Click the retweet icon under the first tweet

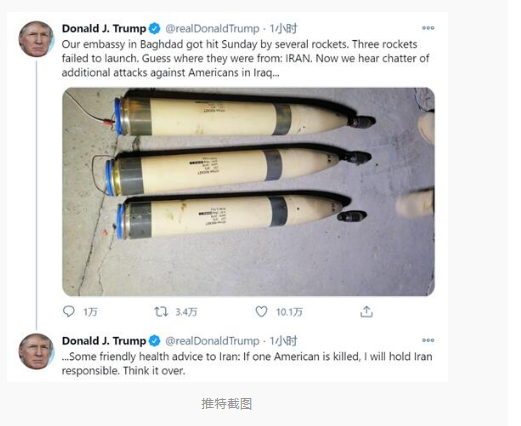point(161,312)
